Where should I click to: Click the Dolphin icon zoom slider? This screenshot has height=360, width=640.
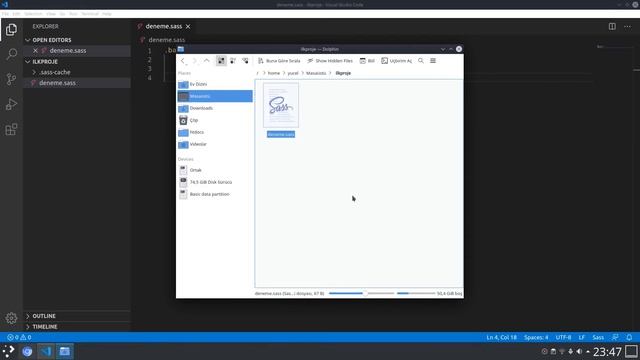point(362,293)
